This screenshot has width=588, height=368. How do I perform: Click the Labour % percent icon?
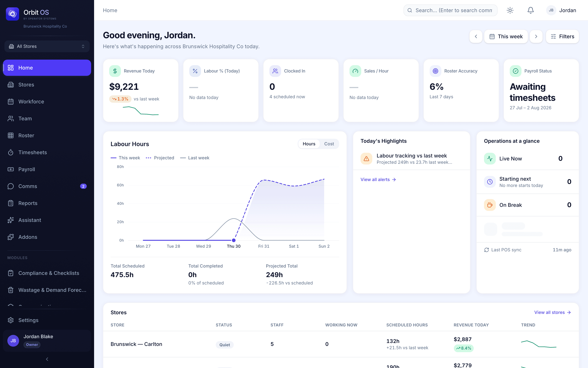coord(195,71)
